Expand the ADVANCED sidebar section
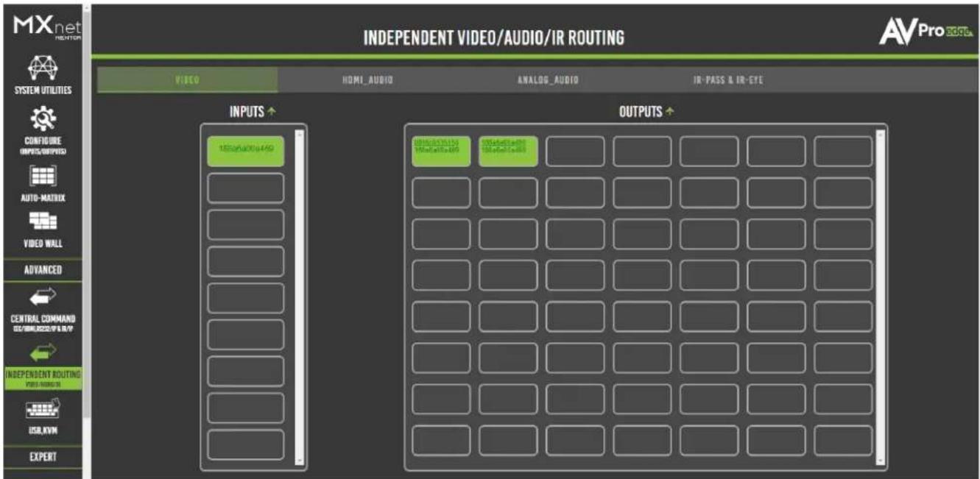Screen dimensions: 980x479 pyautogui.click(x=42, y=269)
